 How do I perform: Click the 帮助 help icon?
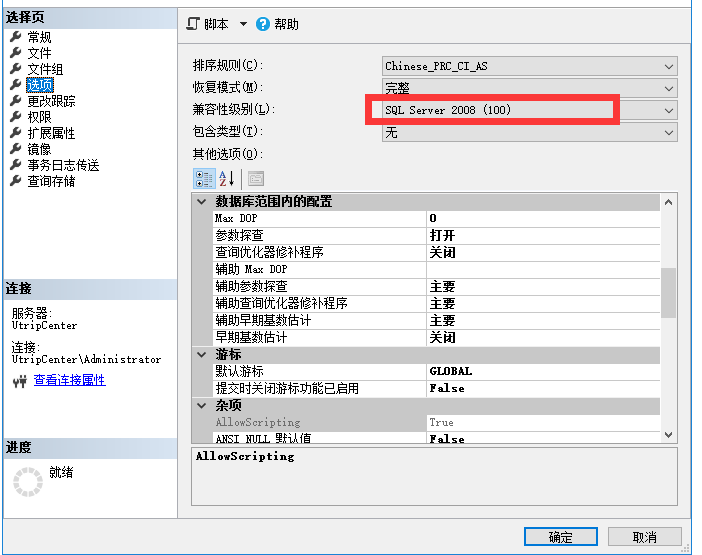[263, 24]
